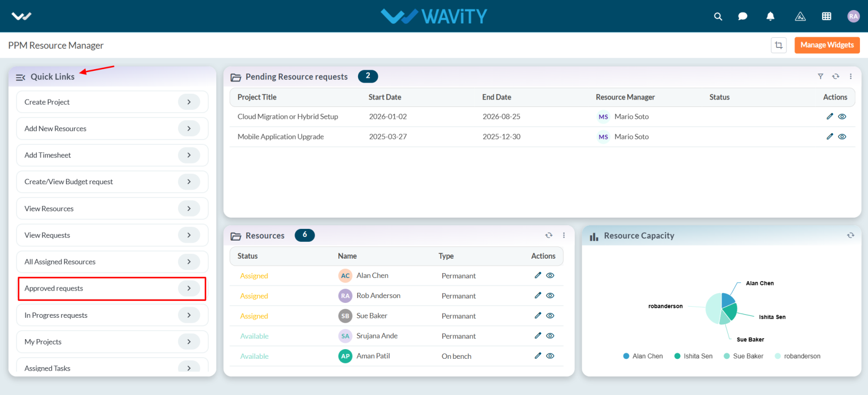Image resolution: width=868 pixels, height=395 pixels.
Task: Open more options for Pending Resource requests
Action: (850, 76)
